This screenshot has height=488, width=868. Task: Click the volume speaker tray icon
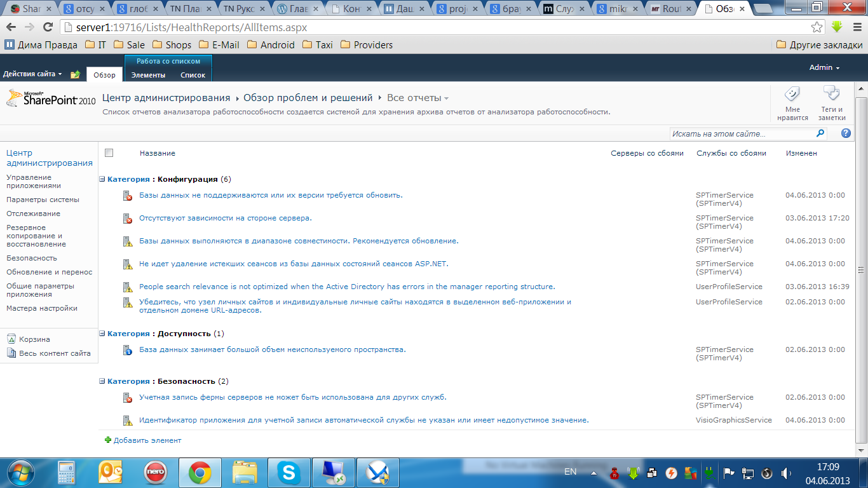click(x=786, y=473)
